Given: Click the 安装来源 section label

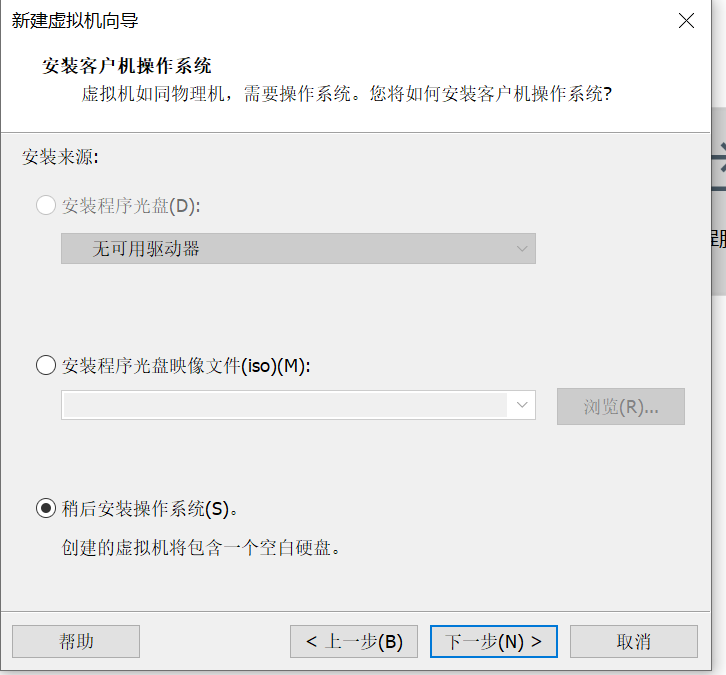Looking at the screenshot, I should tap(60, 157).
